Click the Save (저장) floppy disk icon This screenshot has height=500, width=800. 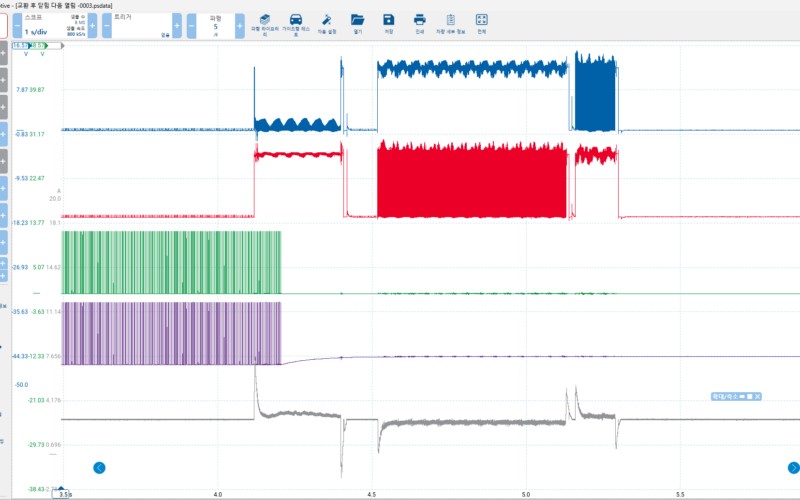389,23
